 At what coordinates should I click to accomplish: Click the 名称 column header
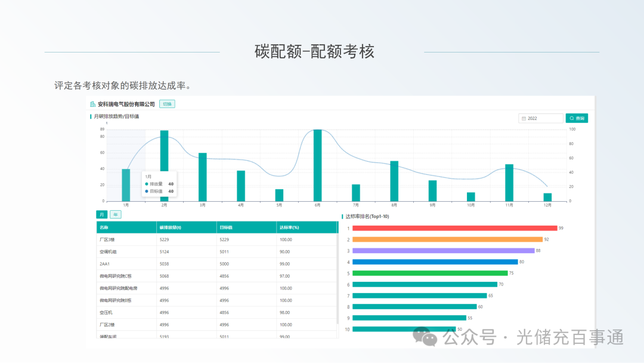[x=126, y=227]
